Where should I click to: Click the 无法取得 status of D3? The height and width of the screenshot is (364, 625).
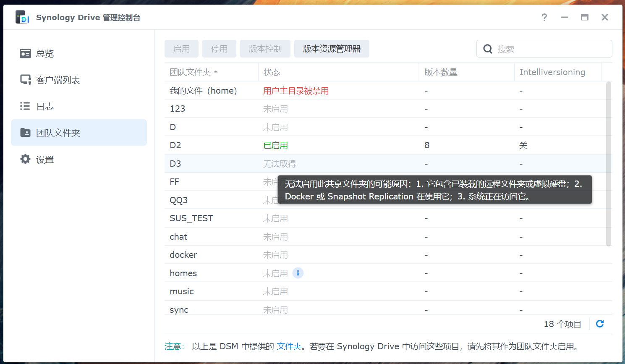coord(280,164)
